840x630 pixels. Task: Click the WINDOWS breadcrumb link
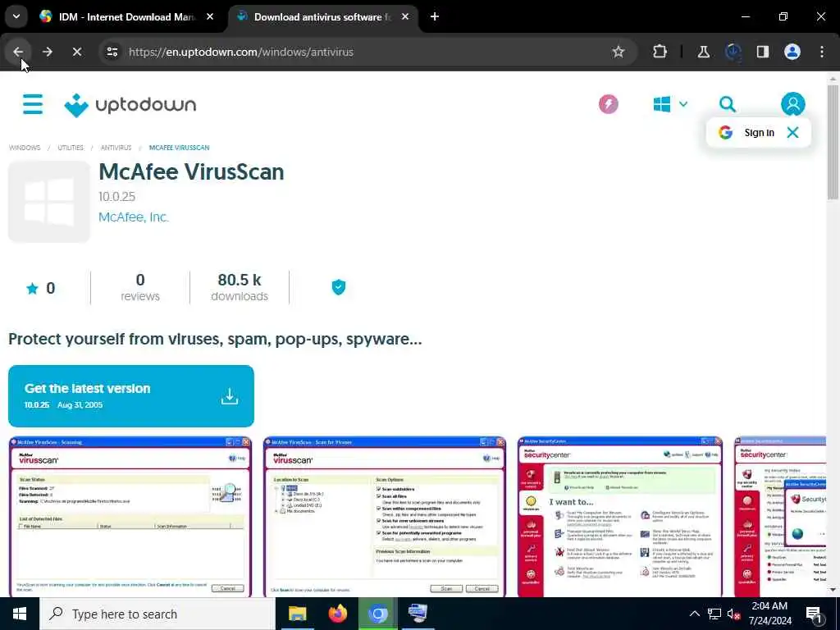tap(25, 148)
